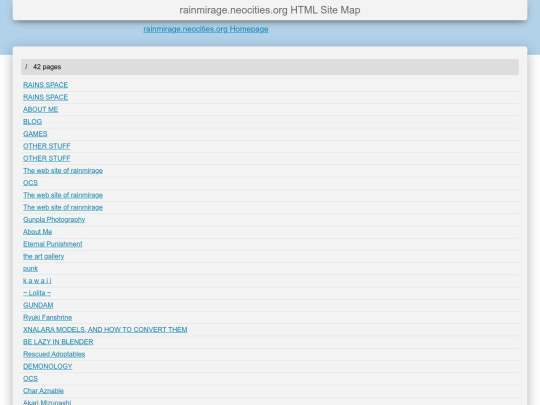
Task: Open the Gunpla Photography link
Action: (x=54, y=220)
